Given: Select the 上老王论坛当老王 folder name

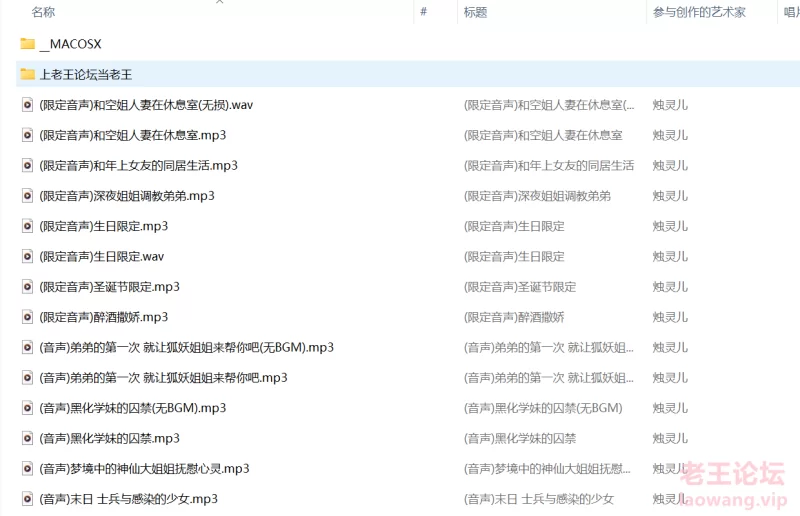Looking at the screenshot, I should click(x=86, y=75).
